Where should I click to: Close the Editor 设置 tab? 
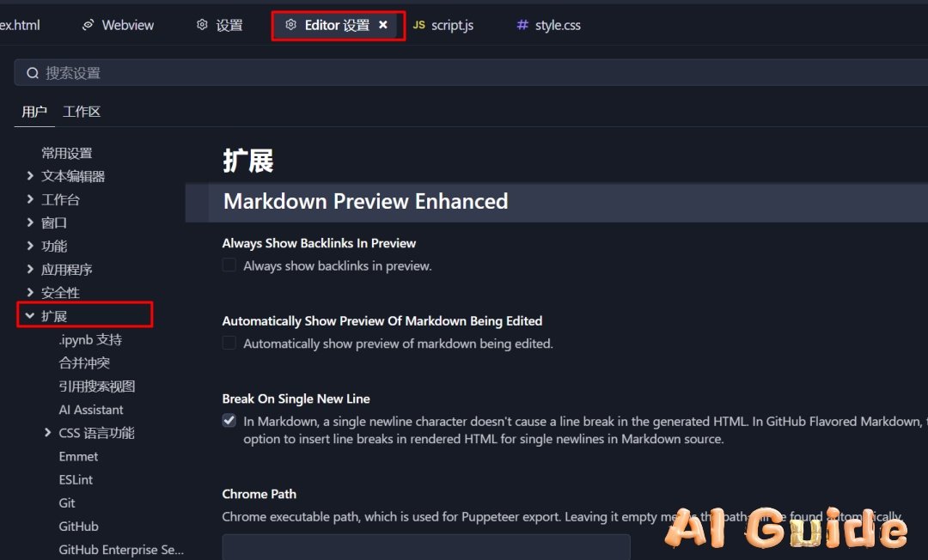pos(383,25)
